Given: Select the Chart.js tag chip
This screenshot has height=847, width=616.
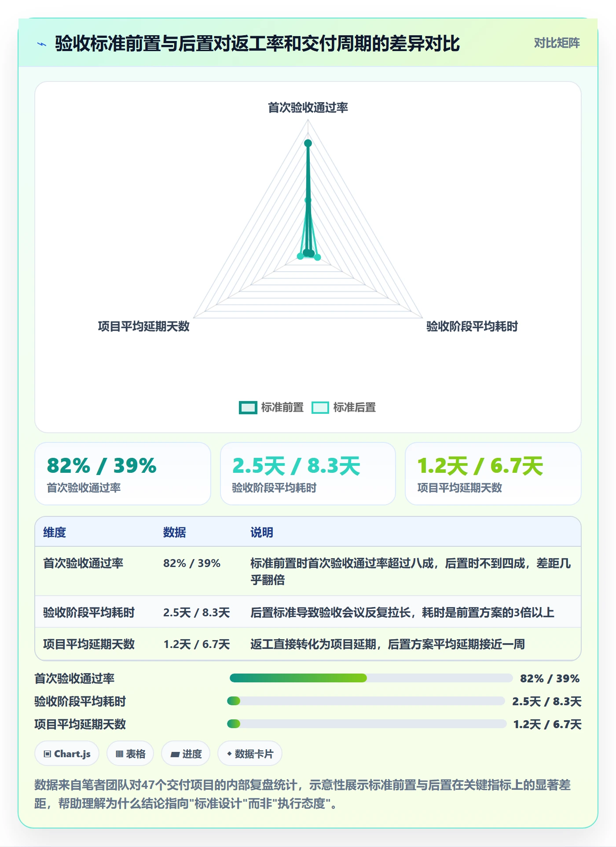Looking at the screenshot, I should coord(67,754).
